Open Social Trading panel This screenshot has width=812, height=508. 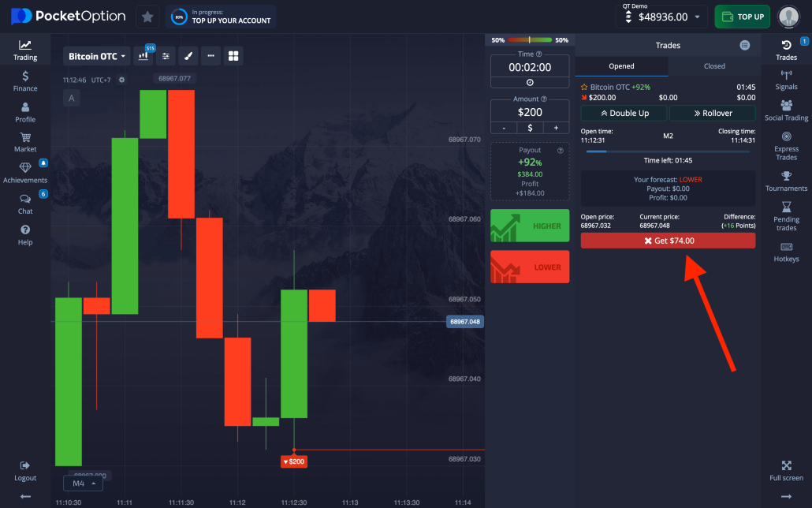[785, 110]
